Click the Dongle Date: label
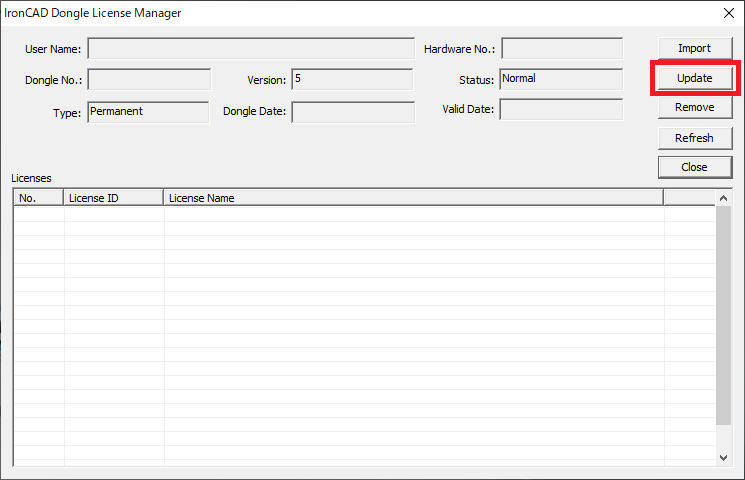 [x=255, y=111]
